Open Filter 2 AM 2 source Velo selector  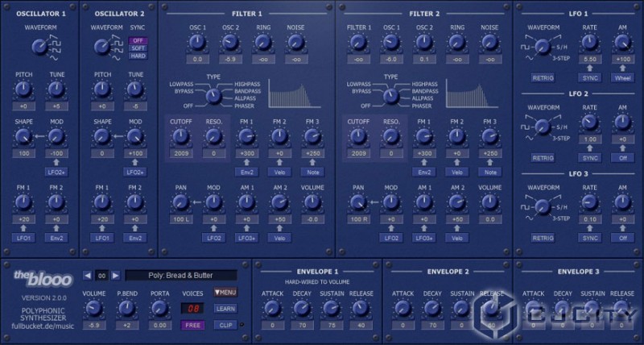tap(456, 238)
